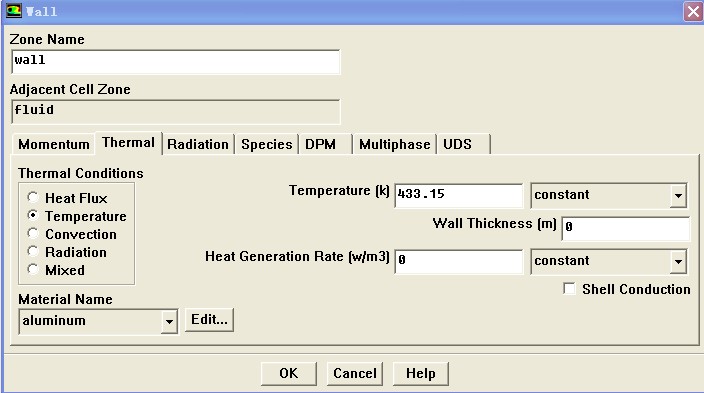Open the Temperature constant profile dropdown
This screenshot has width=704, height=393.
pos(678,195)
